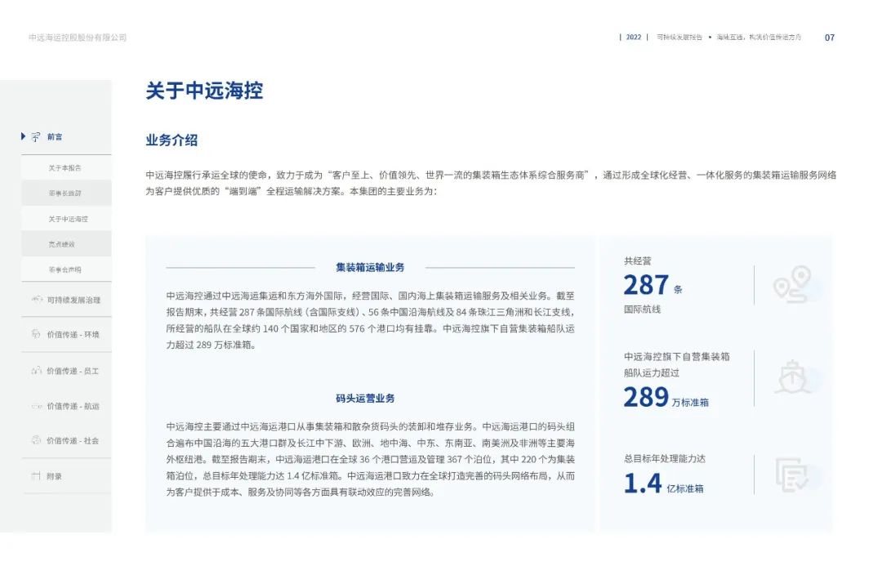Click the 价值传递 - 员工 people icon

tap(37, 370)
